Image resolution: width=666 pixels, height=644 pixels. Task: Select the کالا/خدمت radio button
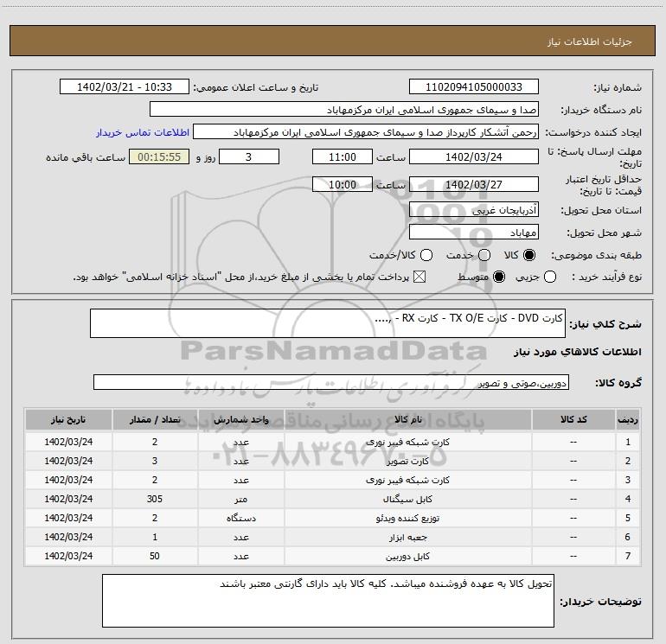[x=426, y=255]
